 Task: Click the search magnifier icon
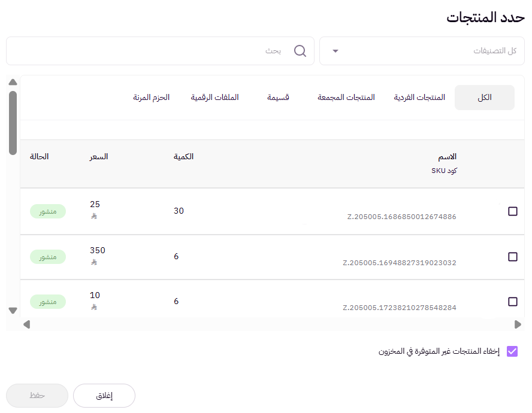pyautogui.click(x=300, y=51)
